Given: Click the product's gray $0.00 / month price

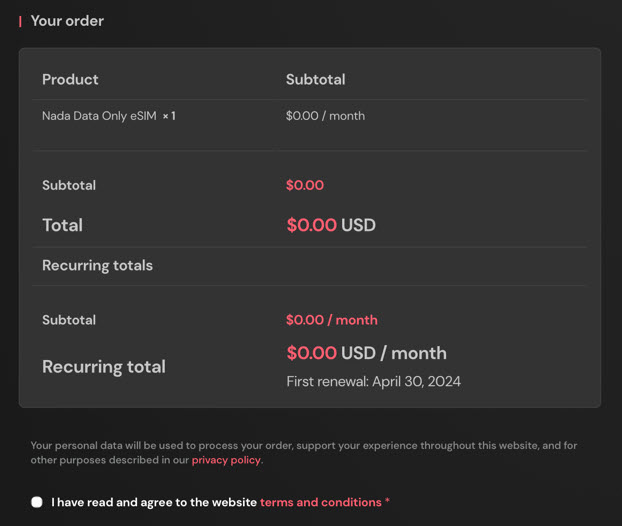Looking at the screenshot, I should tap(325, 116).
